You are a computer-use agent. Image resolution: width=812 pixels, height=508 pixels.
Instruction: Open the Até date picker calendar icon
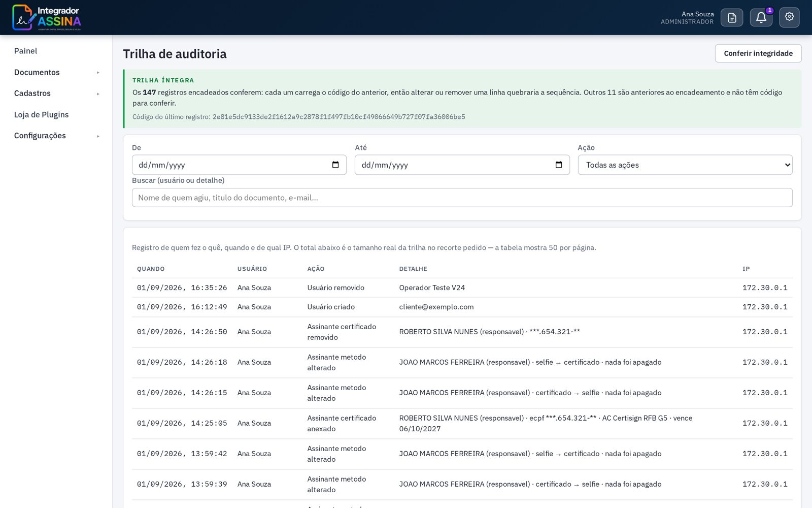(x=559, y=165)
